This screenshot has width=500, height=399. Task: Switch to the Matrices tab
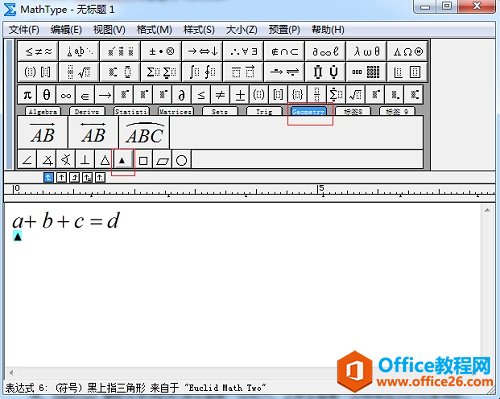click(175, 111)
